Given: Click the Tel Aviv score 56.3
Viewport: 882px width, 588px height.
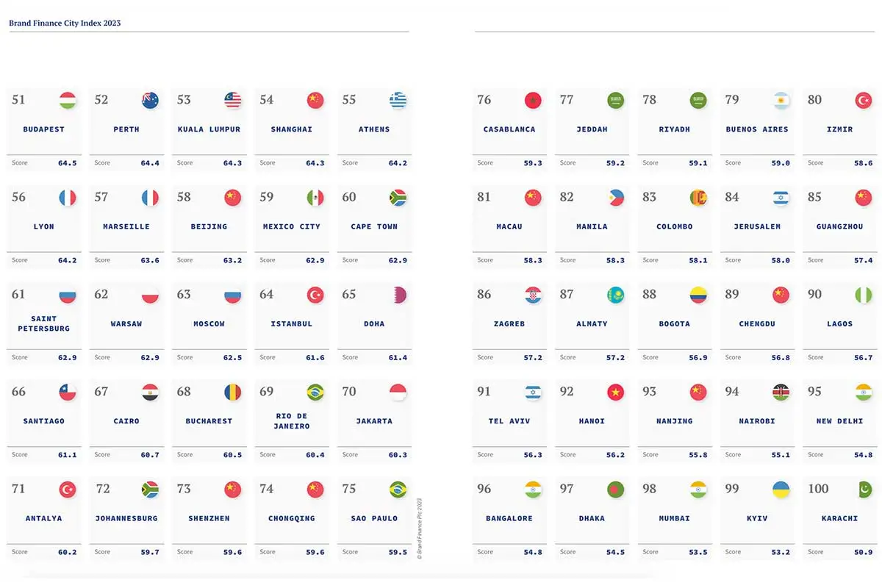Looking at the screenshot, I should click(x=533, y=455).
